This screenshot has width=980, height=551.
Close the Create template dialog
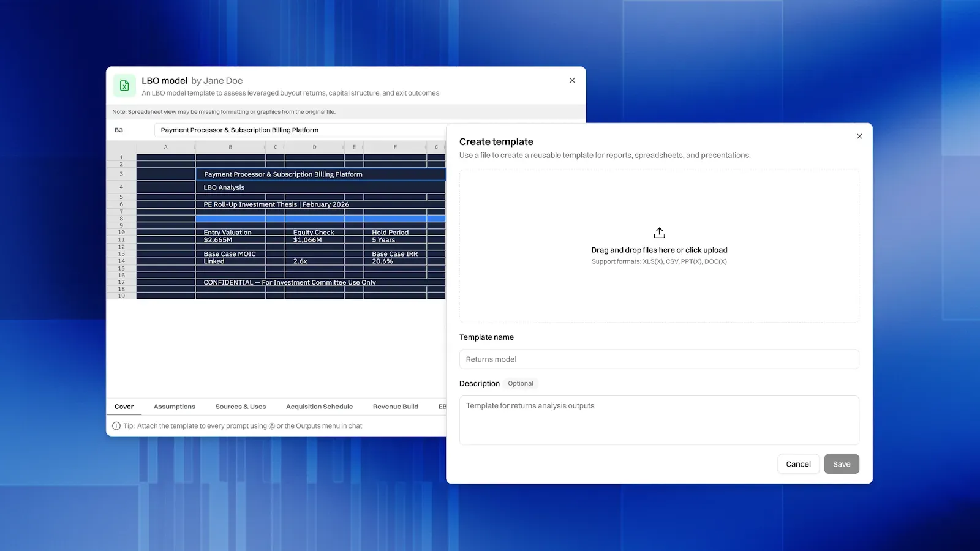coord(859,136)
